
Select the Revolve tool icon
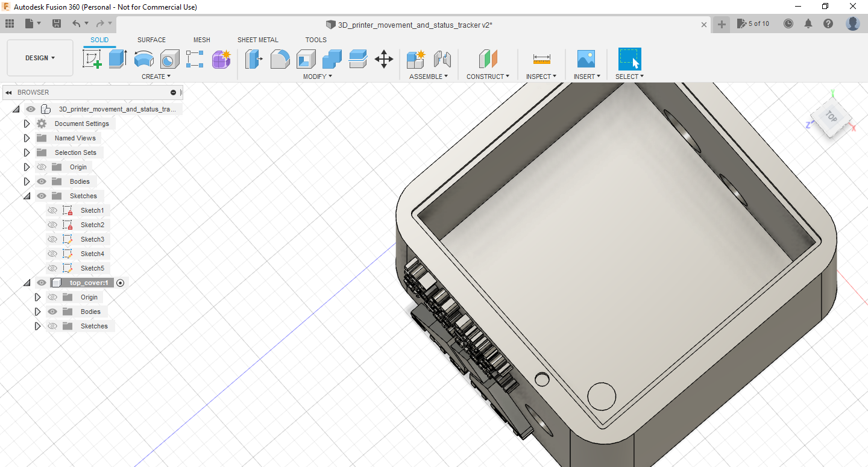coord(143,59)
